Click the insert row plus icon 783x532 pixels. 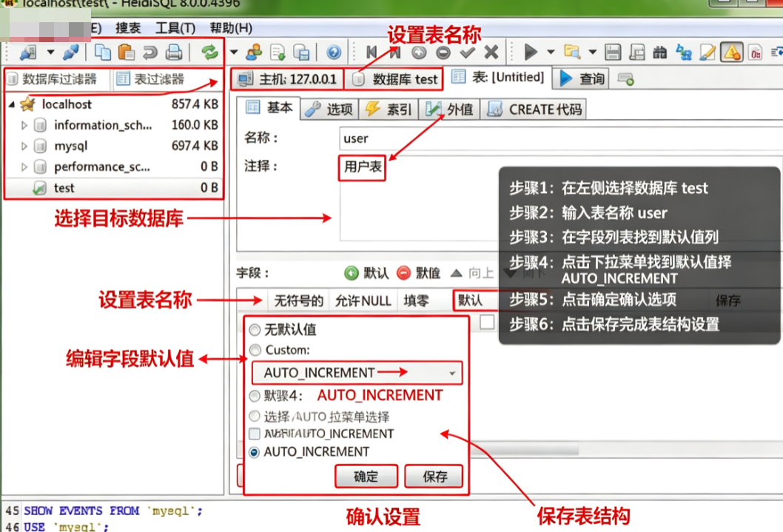(x=418, y=52)
